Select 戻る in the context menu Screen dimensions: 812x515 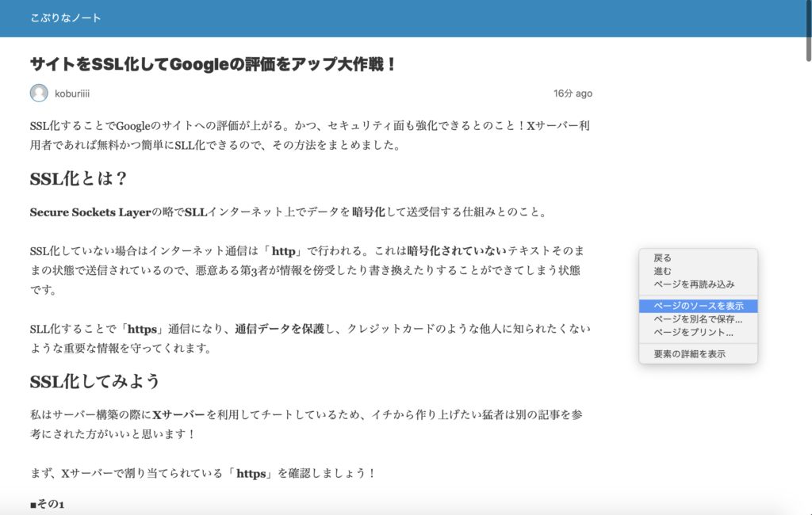pyautogui.click(x=662, y=258)
